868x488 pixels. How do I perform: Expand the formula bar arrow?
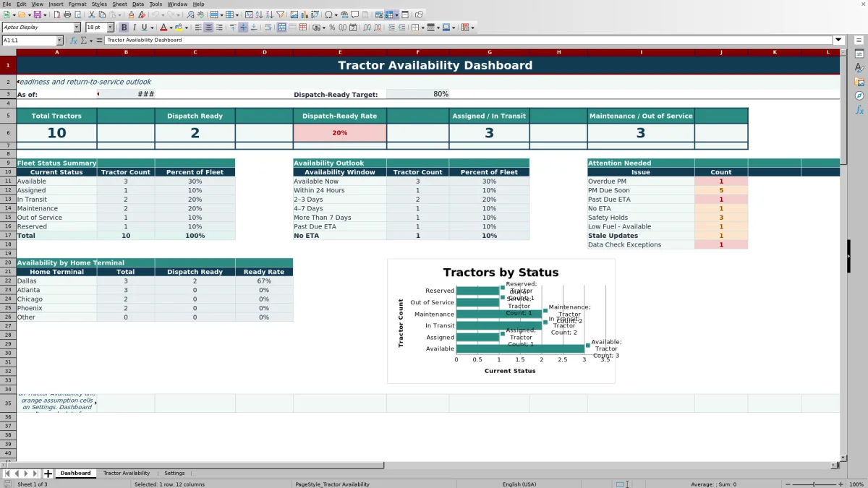coord(838,40)
